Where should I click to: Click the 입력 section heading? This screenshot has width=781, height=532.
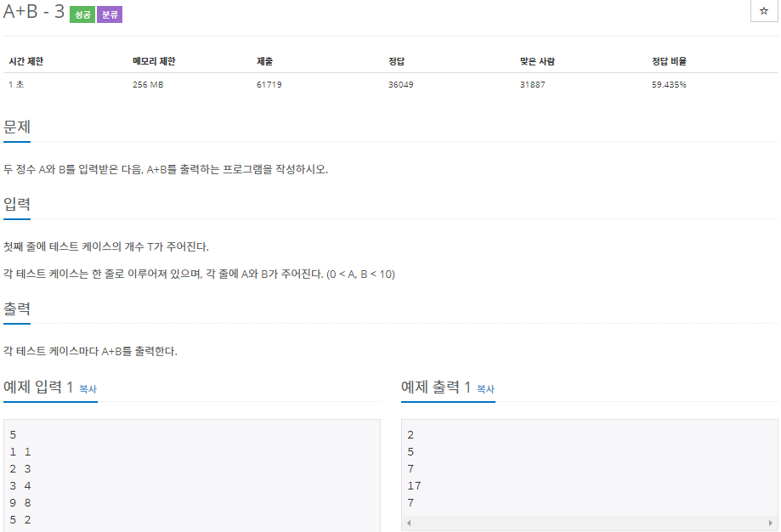pyautogui.click(x=17, y=204)
